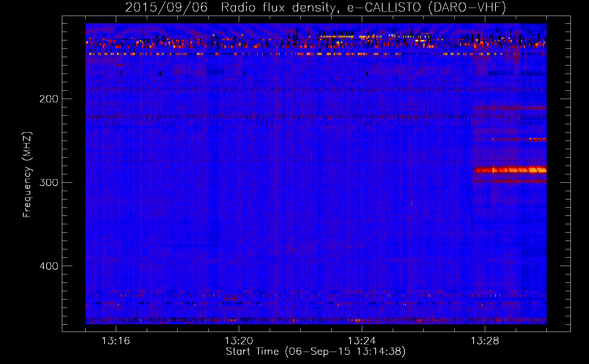Select the 13:20 time tick label
589x364 pixels.
point(239,341)
